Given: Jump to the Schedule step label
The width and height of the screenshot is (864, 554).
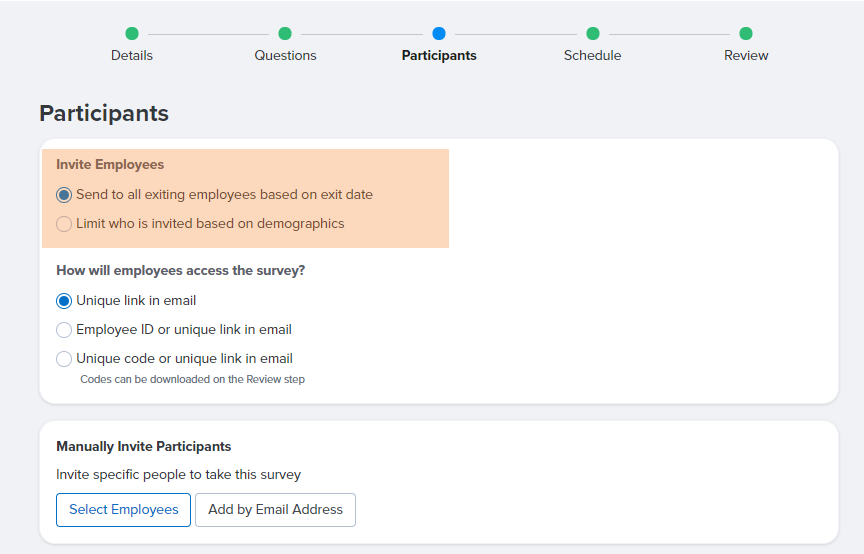Looking at the screenshot, I should coord(592,56).
